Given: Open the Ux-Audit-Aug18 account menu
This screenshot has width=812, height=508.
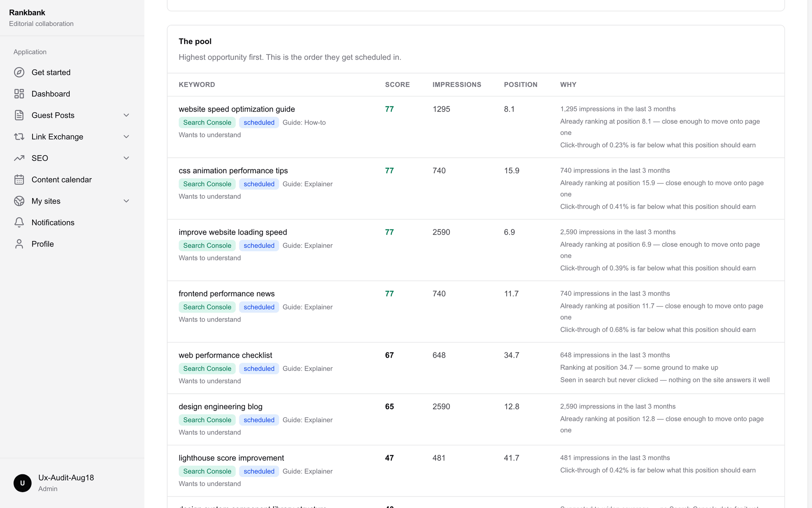Looking at the screenshot, I should point(72,483).
